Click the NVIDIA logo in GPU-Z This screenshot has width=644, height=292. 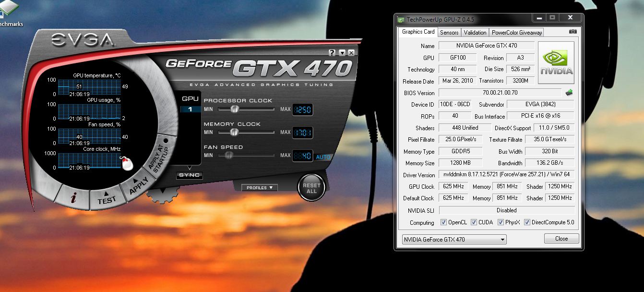point(556,63)
